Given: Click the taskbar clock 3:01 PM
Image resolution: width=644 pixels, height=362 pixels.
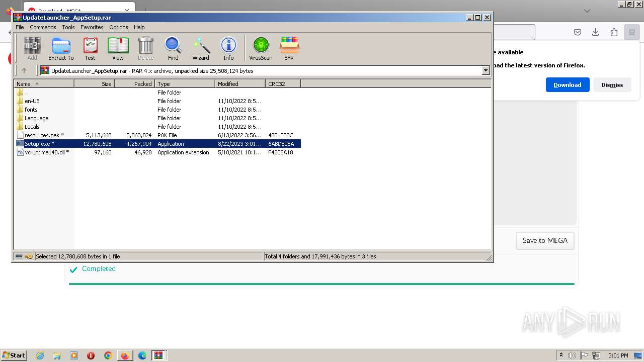Looking at the screenshot, I should [x=618, y=355].
